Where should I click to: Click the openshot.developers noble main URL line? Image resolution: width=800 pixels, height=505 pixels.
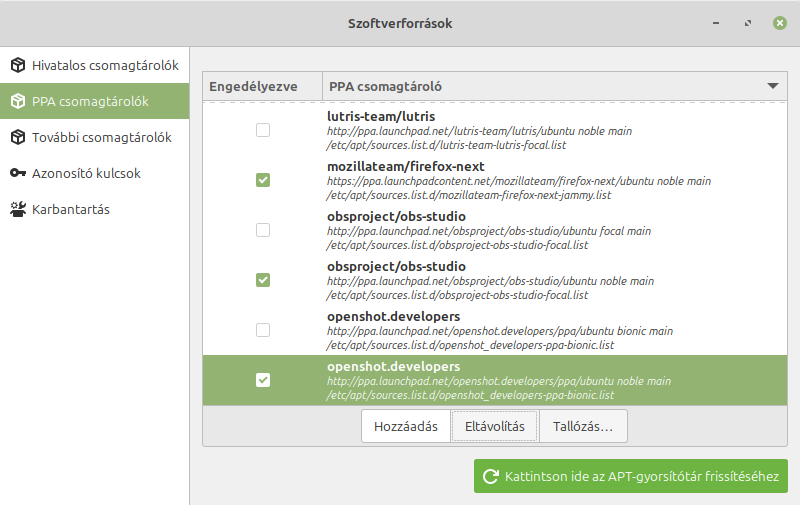click(498, 381)
